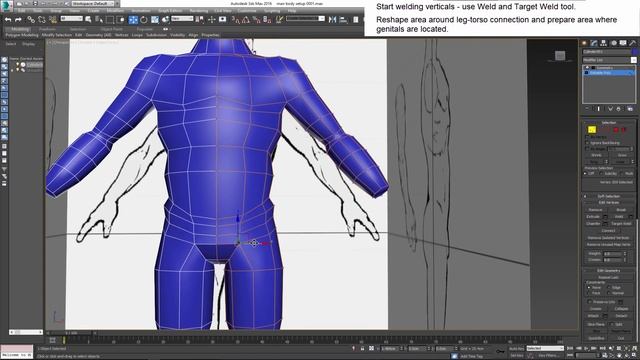The height and width of the screenshot is (360, 640).
Task: Click the 3ds Max application logo button
Action: click(x=6, y=5)
